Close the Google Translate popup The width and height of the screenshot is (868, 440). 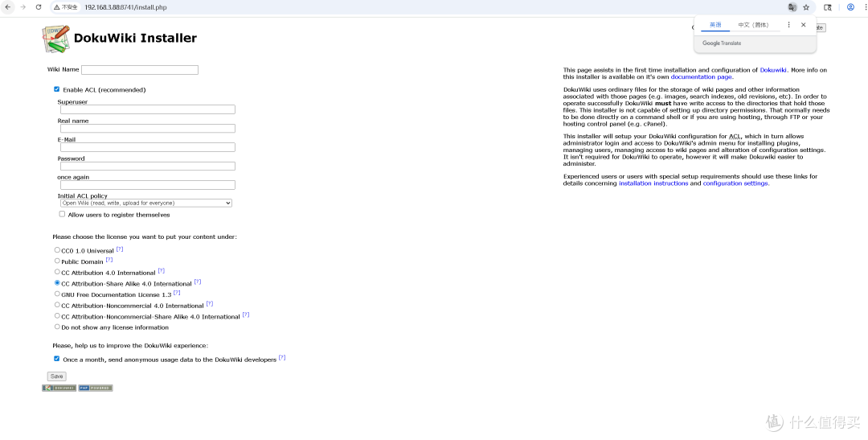[x=803, y=25]
